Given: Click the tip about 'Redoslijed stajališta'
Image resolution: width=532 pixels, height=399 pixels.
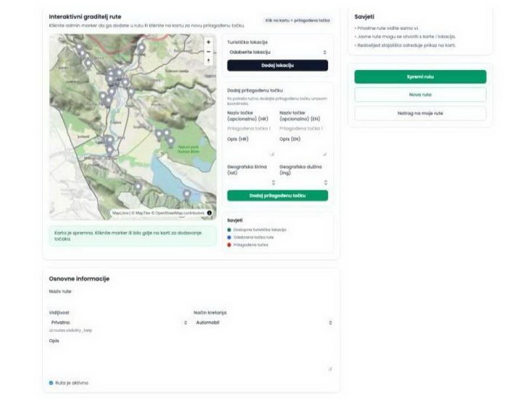Looking at the screenshot, I should tap(405, 45).
